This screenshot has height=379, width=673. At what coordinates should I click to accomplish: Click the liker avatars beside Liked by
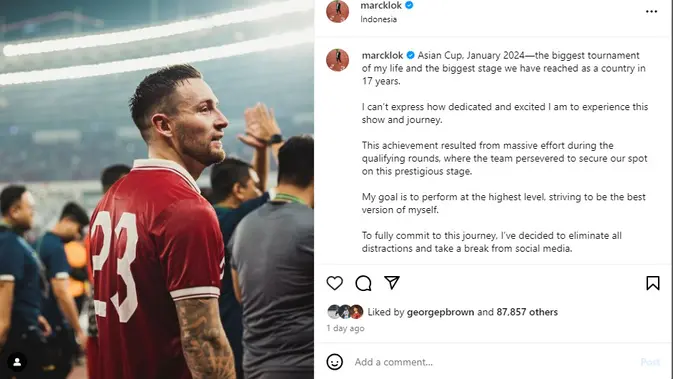pyautogui.click(x=345, y=312)
